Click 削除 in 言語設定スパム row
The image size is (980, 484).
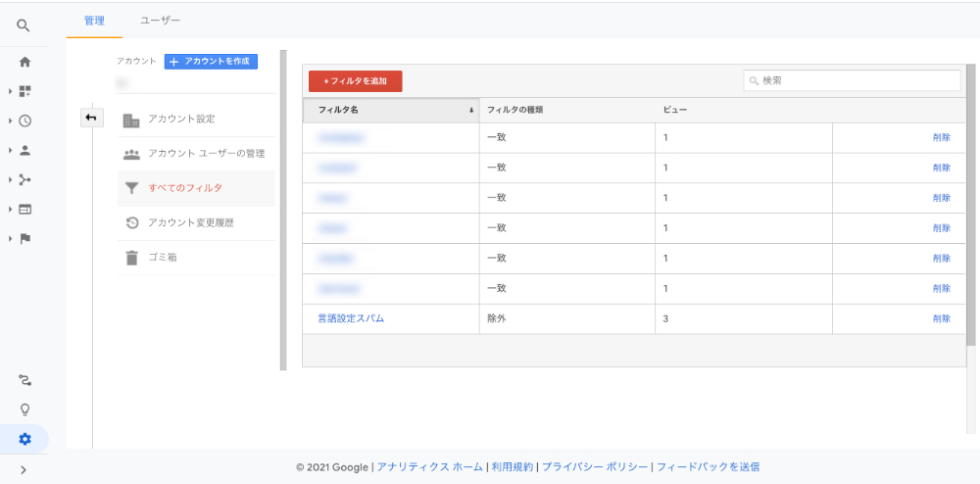[x=941, y=318]
